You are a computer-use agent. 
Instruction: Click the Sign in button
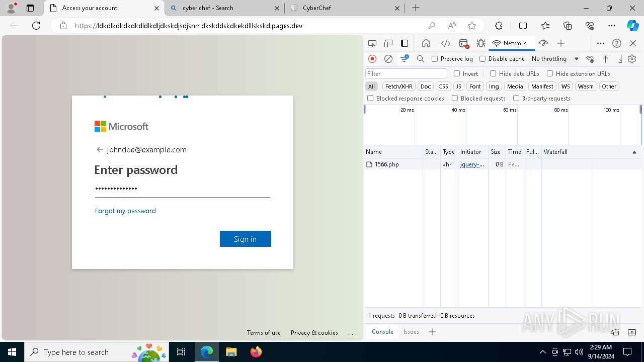pyautogui.click(x=246, y=239)
